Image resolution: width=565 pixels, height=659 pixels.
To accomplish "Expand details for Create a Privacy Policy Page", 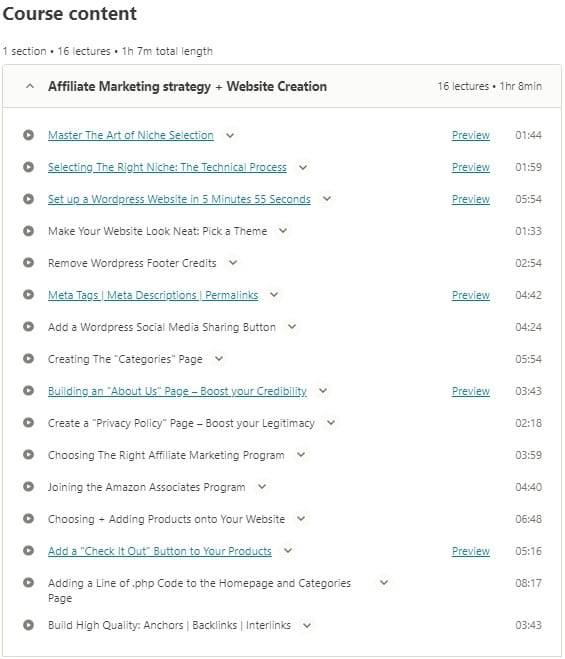I will 331,423.
